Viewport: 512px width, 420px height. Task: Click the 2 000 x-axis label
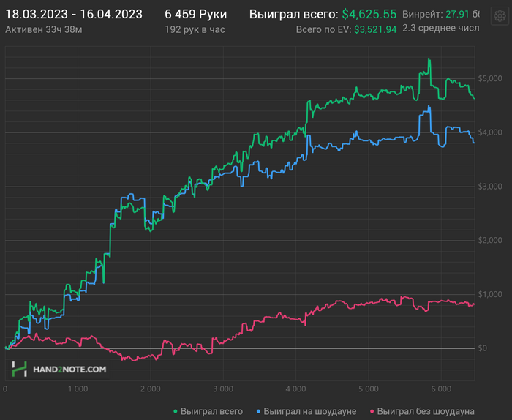pyautogui.click(x=151, y=389)
